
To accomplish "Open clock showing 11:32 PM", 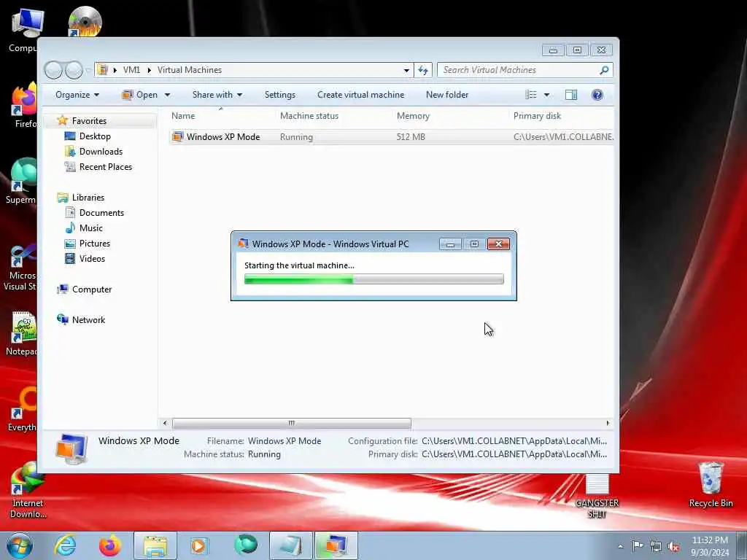I will pos(710,546).
